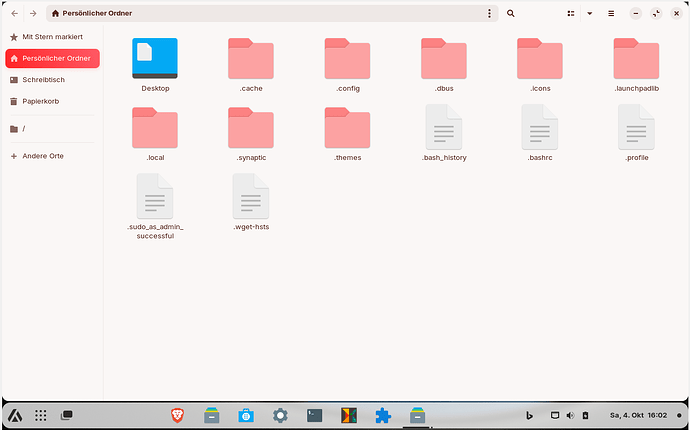Click the Persönlicher Ordner path bar
The width and height of the screenshot is (690, 430).
[272, 14]
